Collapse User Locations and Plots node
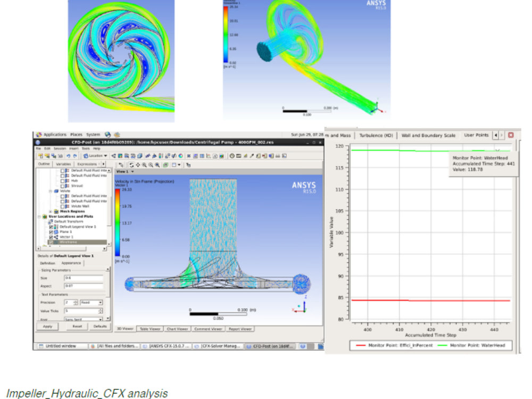Screen dimensions: 532x399 point(39,217)
